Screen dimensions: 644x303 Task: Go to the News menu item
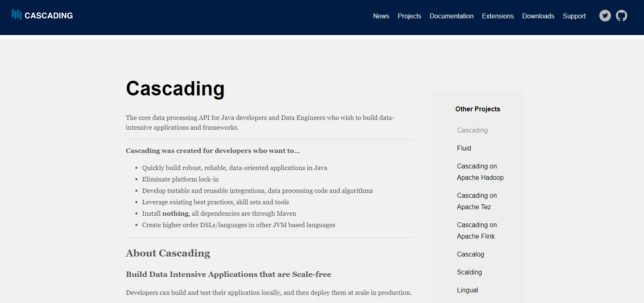click(381, 16)
